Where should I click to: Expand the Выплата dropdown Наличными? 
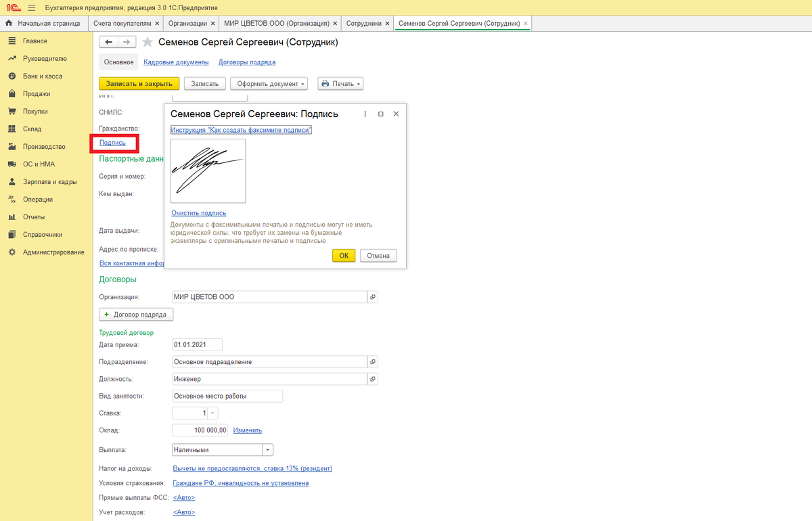click(x=268, y=449)
